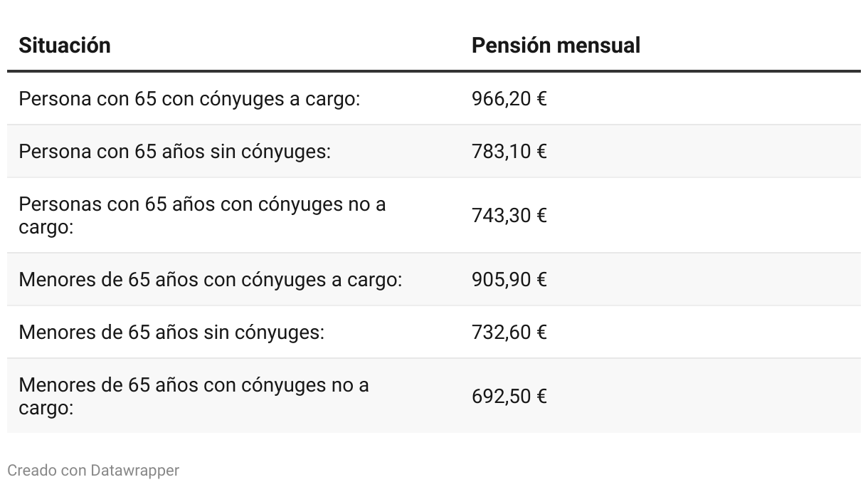Click the 732,60 € pension value
This screenshot has width=868, height=487.
[509, 332]
